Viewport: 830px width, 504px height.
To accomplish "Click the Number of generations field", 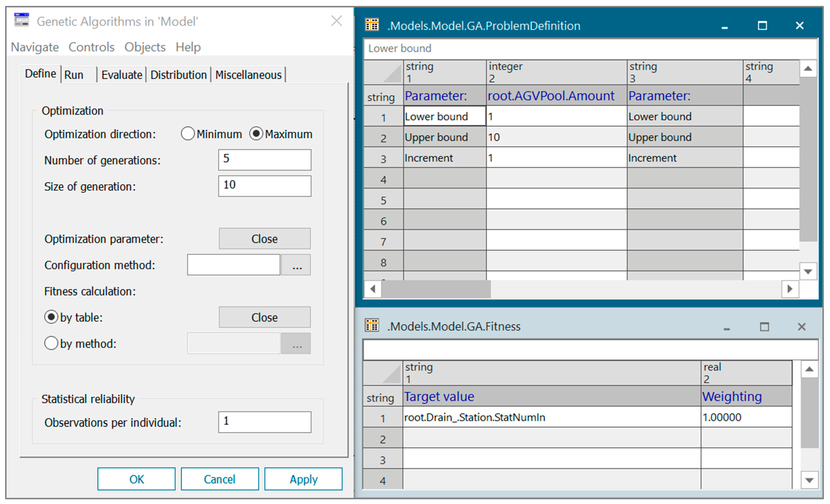I will [x=264, y=160].
